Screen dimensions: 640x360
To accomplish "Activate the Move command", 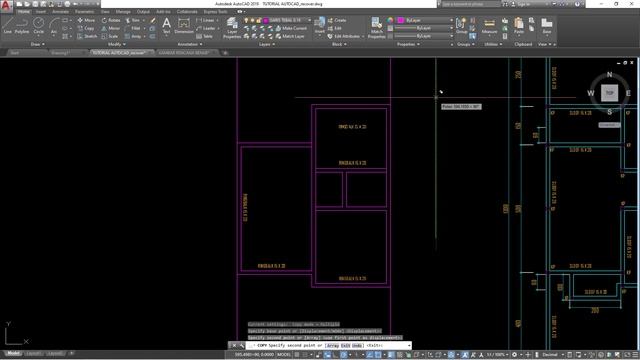I will [x=86, y=20].
